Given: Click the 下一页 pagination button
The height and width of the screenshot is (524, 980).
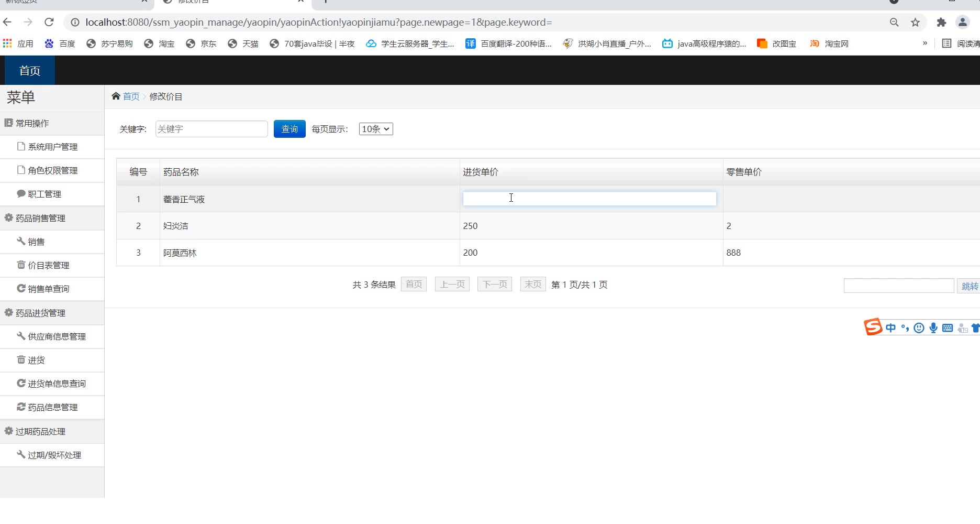Looking at the screenshot, I should point(495,284).
